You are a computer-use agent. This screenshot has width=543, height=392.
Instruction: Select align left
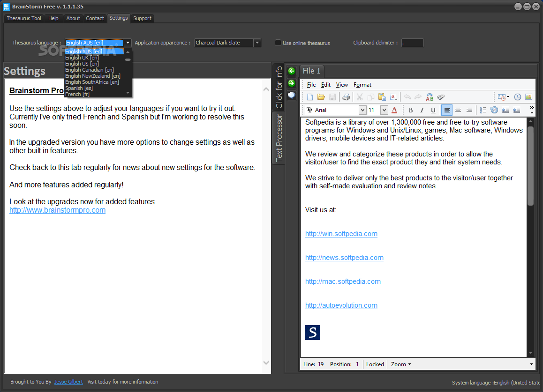coord(447,110)
